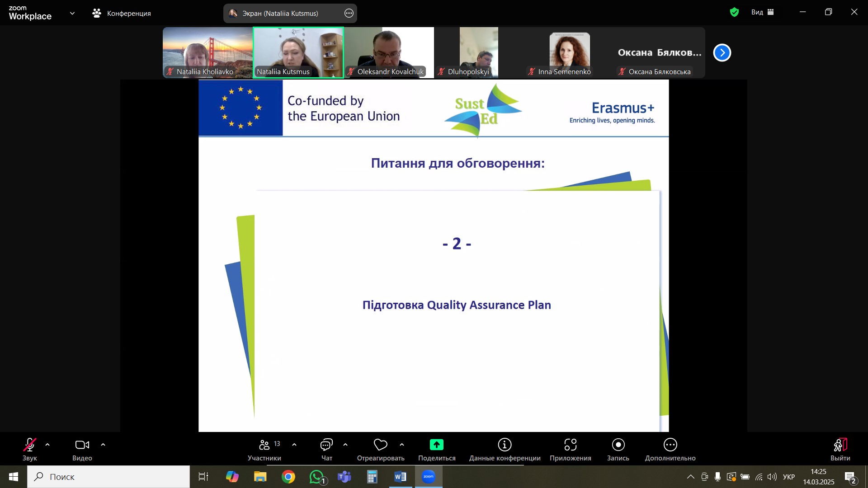Unmute the microphone

click(x=30, y=445)
